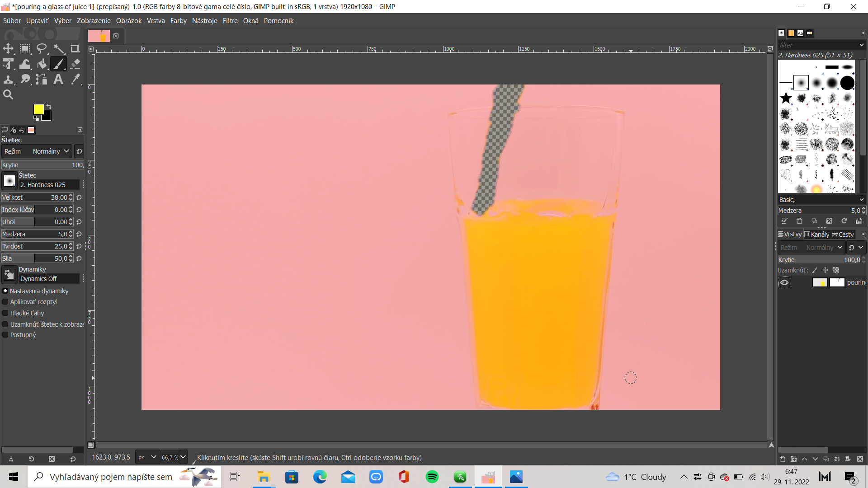
Task: Select the Move tool in toolbar
Action: 8,48
